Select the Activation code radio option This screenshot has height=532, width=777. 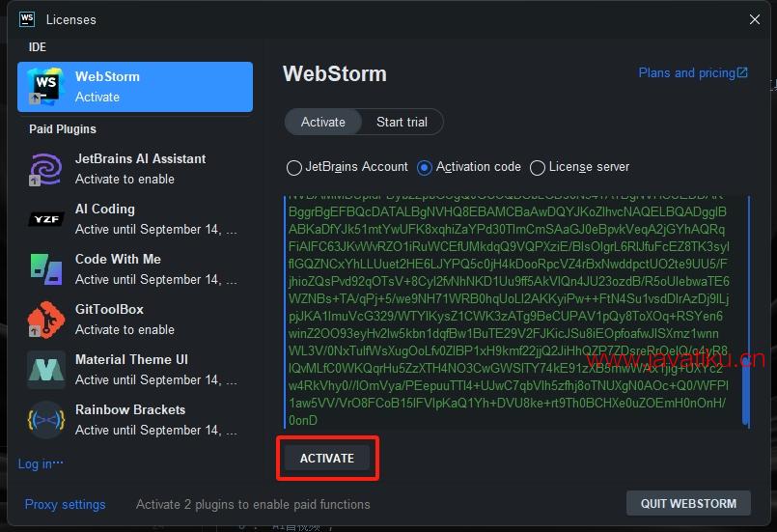[425, 167]
